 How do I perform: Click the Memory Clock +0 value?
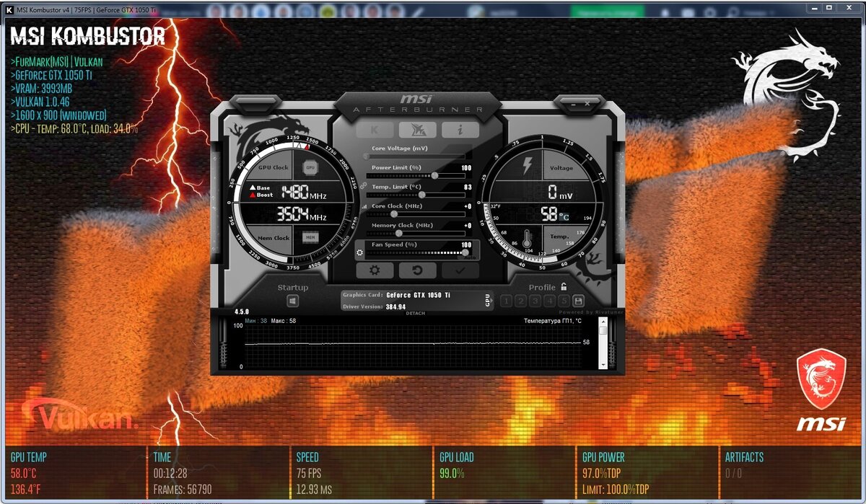click(468, 226)
